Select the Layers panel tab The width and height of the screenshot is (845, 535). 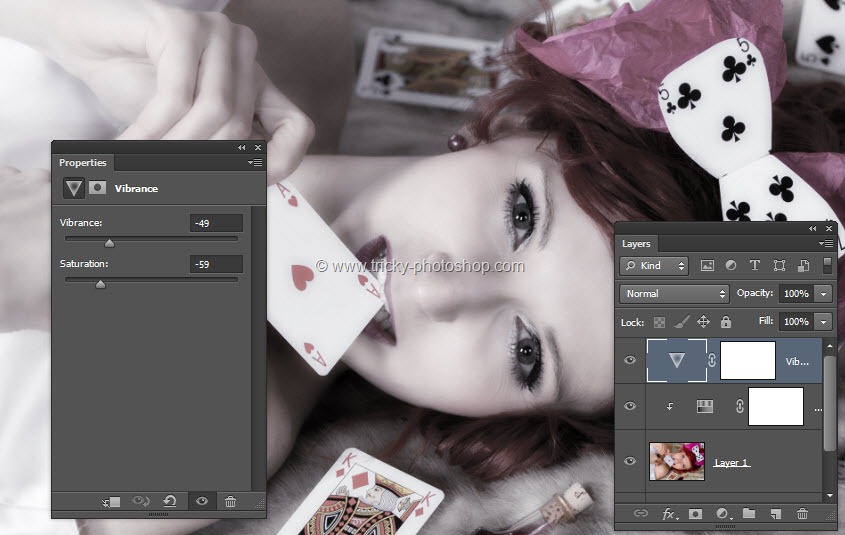[636, 243]
